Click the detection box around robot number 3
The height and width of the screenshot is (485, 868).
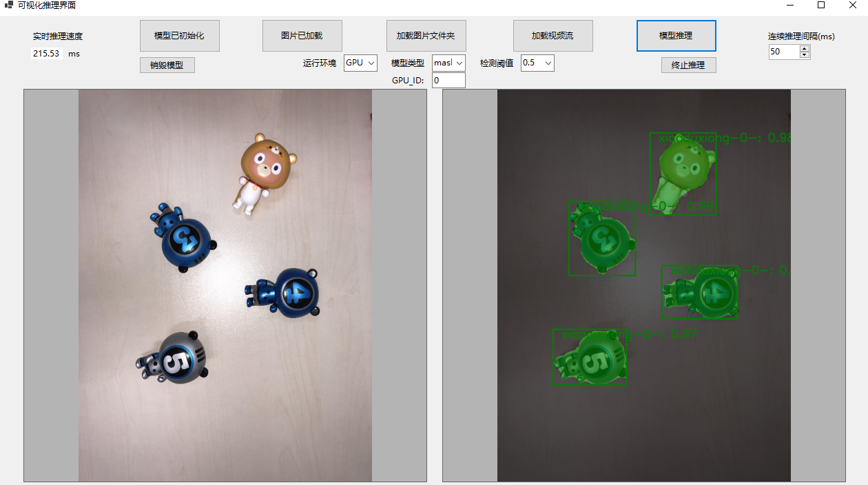point(601,238)
